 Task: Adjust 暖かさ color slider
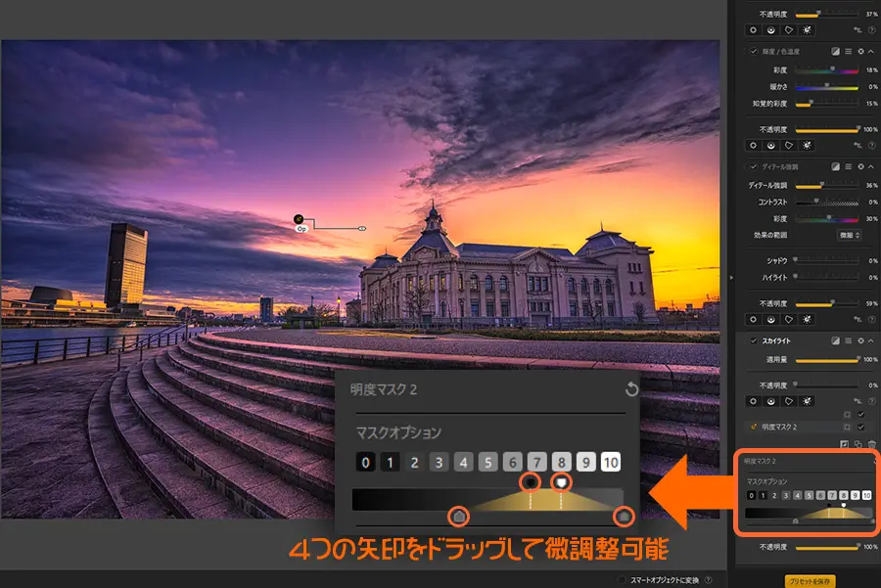826,87
